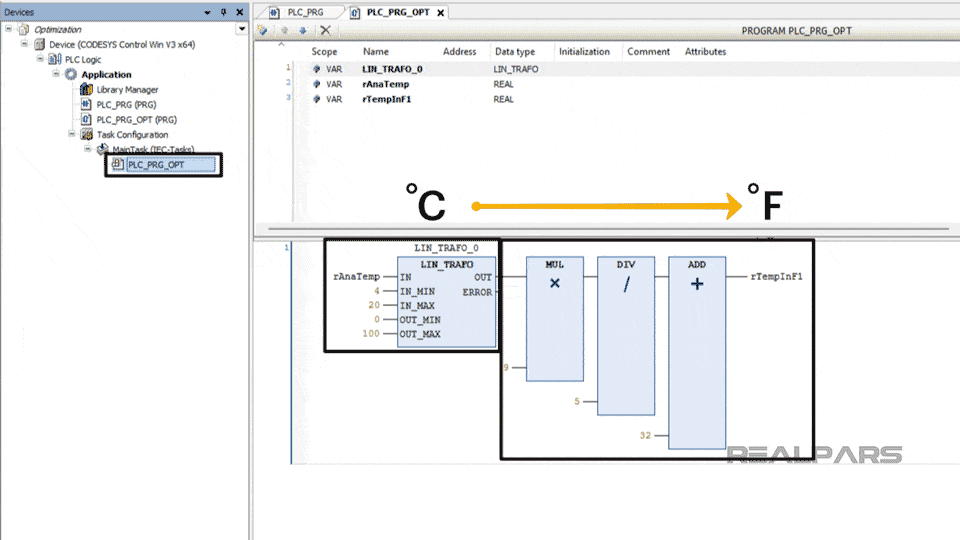Click the PLC_PRG_OPT tab icon

(x=354, y=12)
